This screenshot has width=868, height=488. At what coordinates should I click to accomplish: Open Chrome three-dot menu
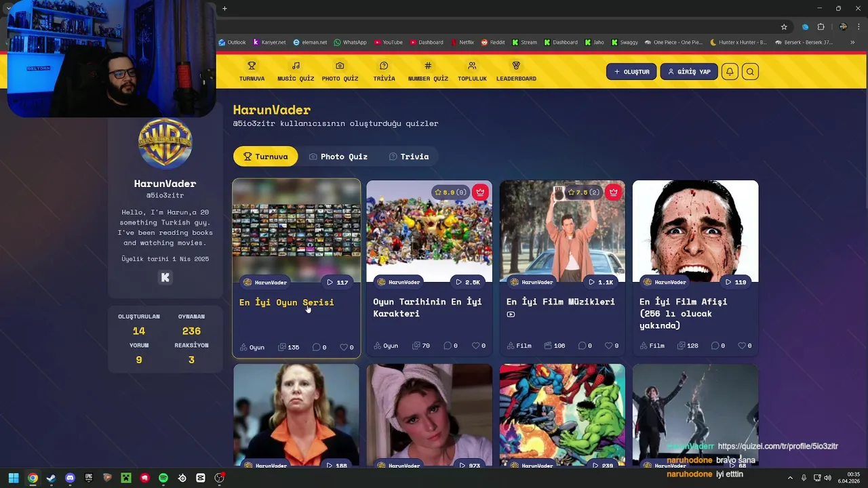[x=859, y=26]
